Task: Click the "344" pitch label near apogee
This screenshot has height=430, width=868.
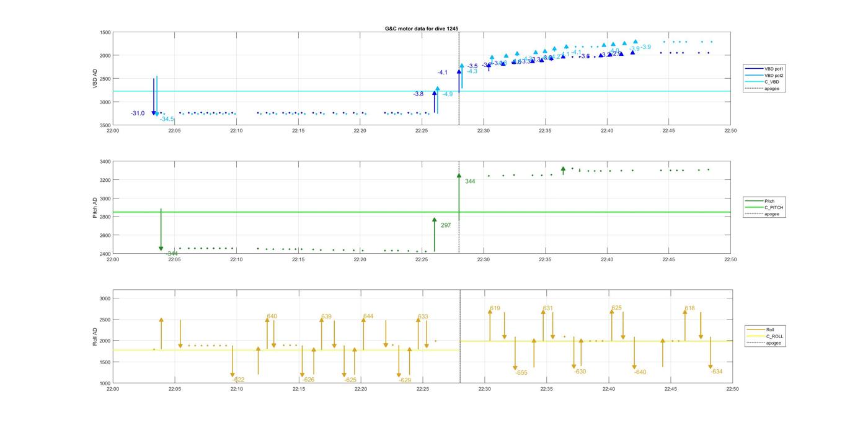Action: coord(470,181)
